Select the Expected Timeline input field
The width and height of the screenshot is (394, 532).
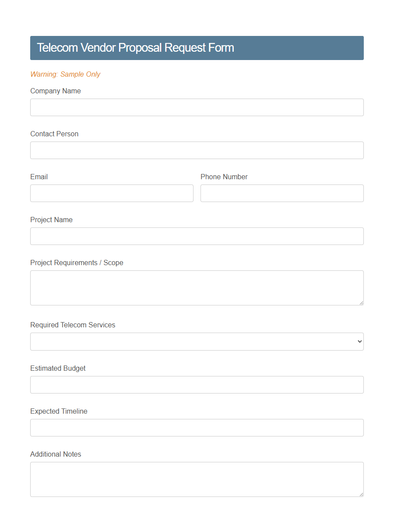click(x=197, y=428)
